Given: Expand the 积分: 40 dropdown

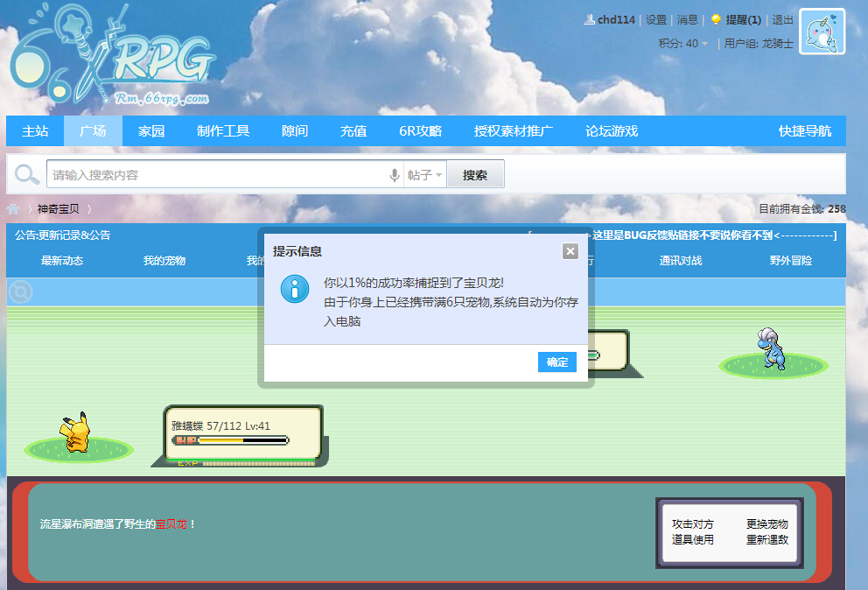Looking at the screenshot, I should [682, 43].
